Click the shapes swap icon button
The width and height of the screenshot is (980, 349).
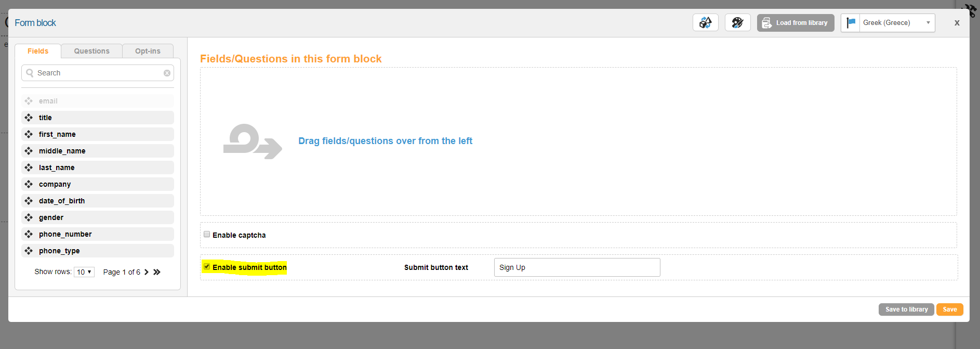click(x=705, y=23)
